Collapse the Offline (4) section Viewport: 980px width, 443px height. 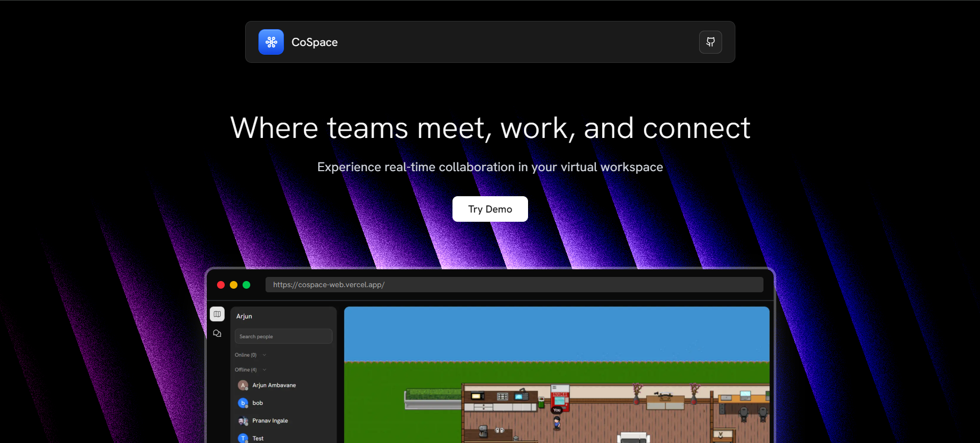click(264, 370)
